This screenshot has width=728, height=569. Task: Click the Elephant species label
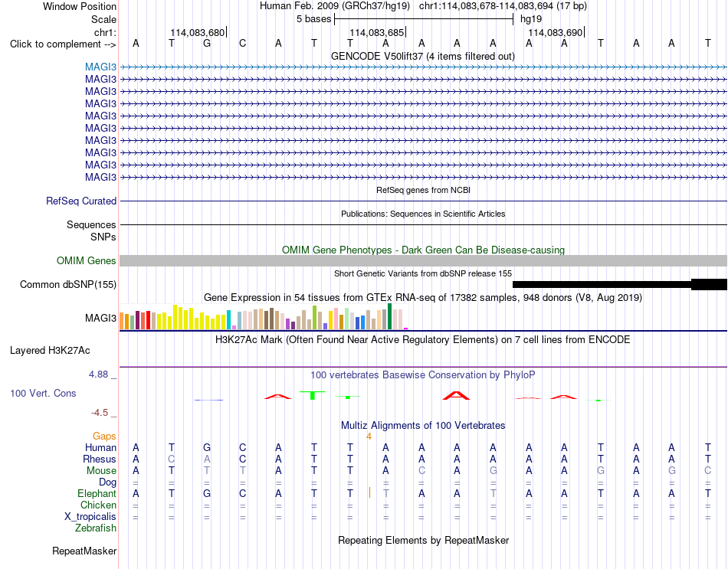coord(97,494)
